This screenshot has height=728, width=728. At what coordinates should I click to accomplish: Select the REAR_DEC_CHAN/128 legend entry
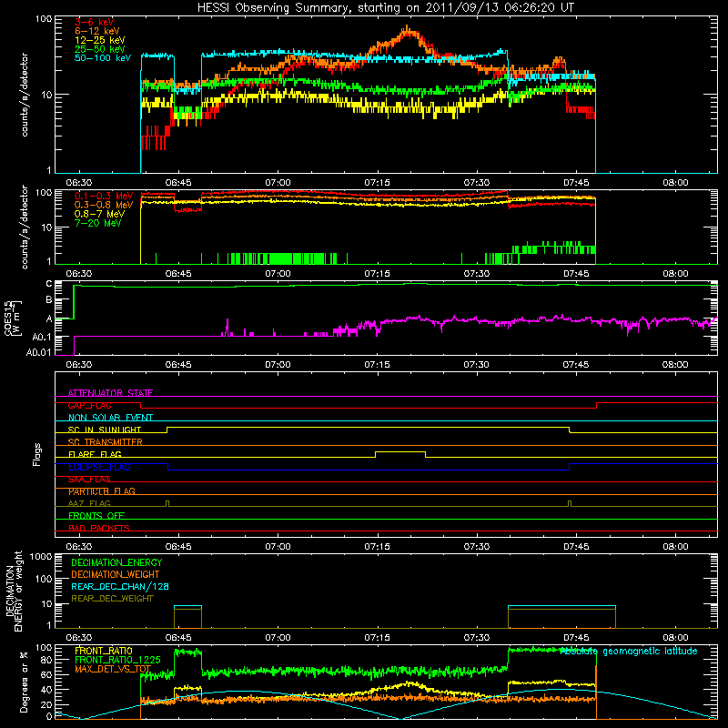tap(120, 586)
